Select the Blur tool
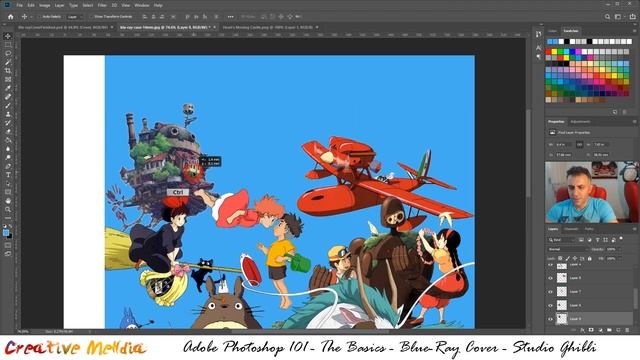This screenshot has height=360, width=640. [x=8, y=149]
